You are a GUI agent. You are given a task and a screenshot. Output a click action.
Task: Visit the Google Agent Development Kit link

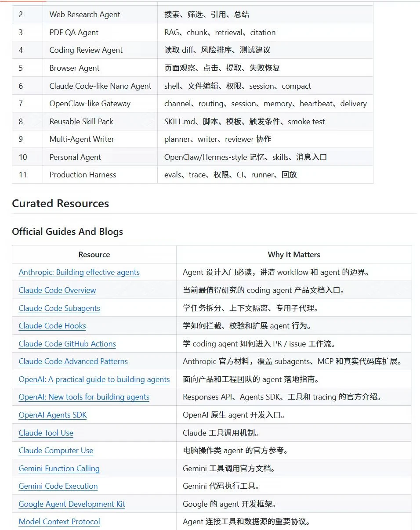point(72,504)
